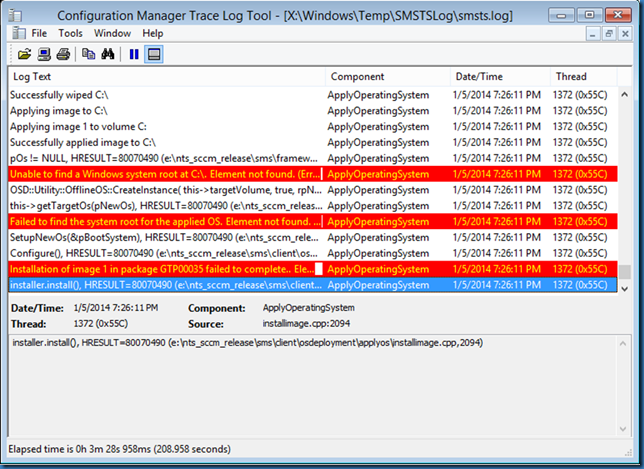Viewport: 644px width, 469px height.
Task: Sort by the Date/Time column header
Action: [500, 77]
